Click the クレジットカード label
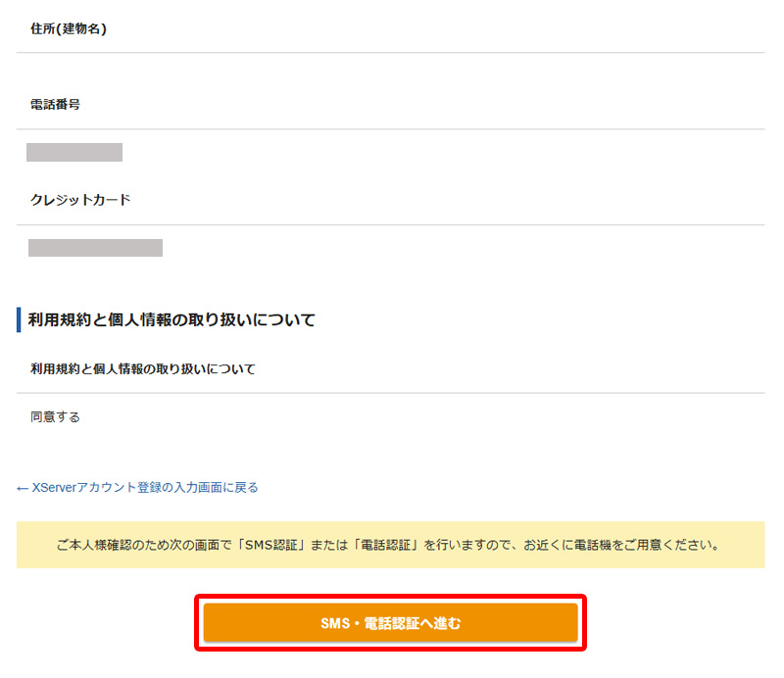The width and height of the screenshot is (784, 678). click(x=80, y=200)
